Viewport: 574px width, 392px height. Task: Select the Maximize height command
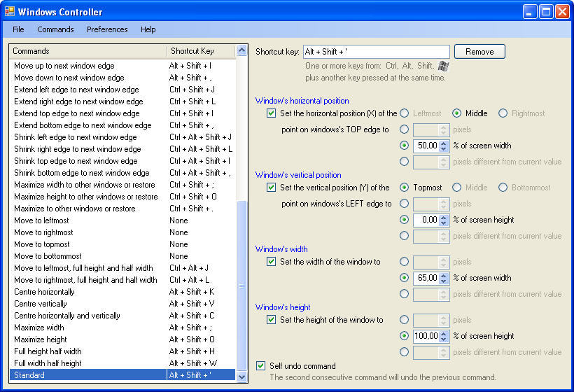[x=122, y=339]
